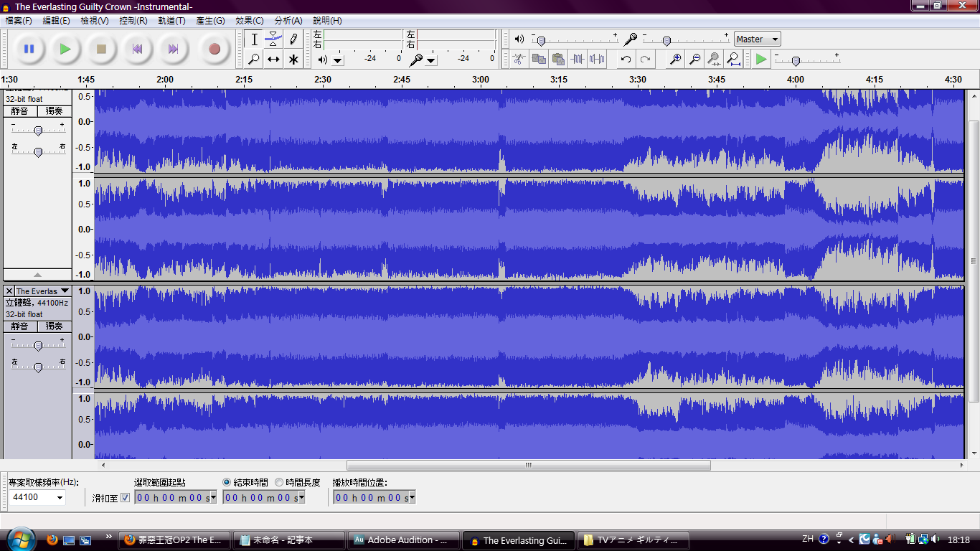Image resolution: width=980 pixels, height=551 pixels.
Task: Open the 控制(R) menu
Action: click(133, 21)
